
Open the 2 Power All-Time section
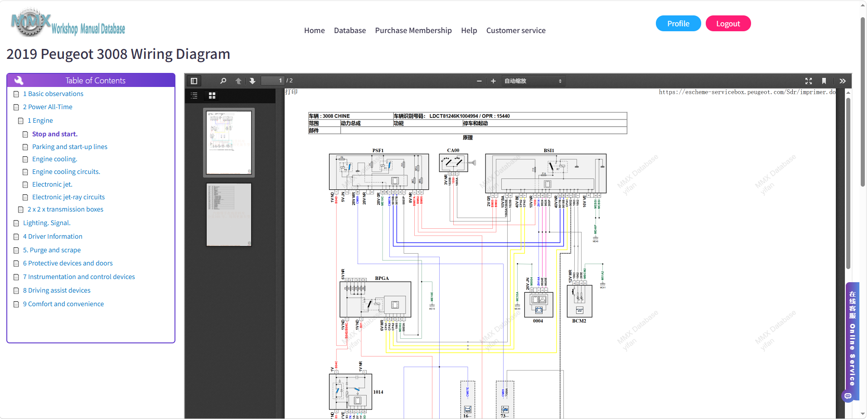[x=48, y=107]
